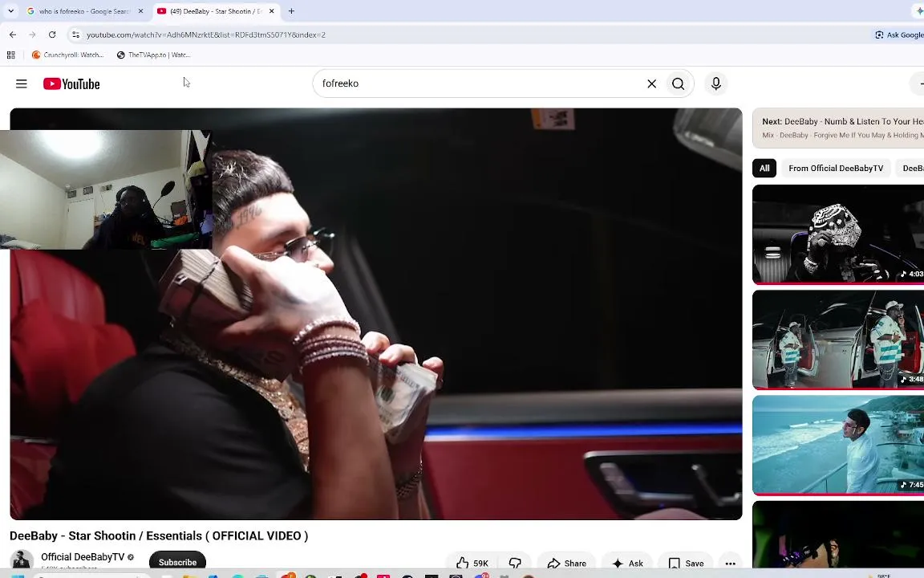Pause the playing video in player

(x=376, y=314)
